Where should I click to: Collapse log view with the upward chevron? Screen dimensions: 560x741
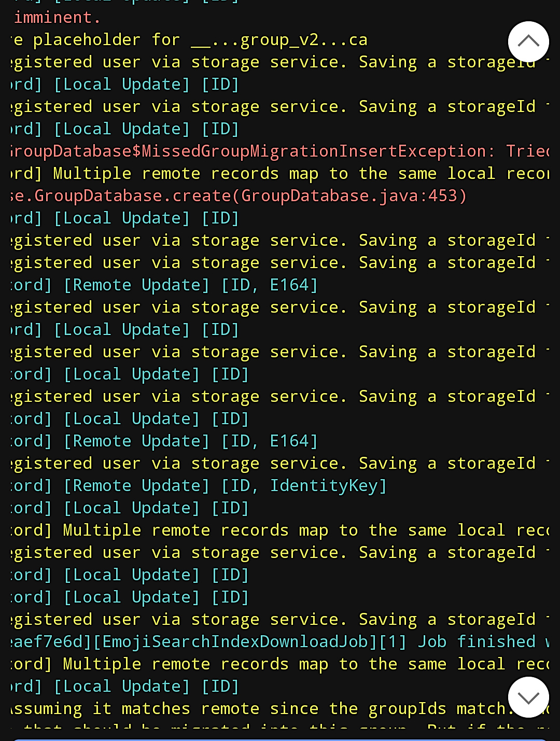pos(528,42)
